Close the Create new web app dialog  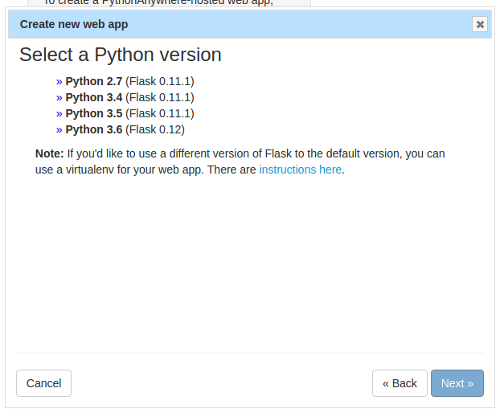480,24
